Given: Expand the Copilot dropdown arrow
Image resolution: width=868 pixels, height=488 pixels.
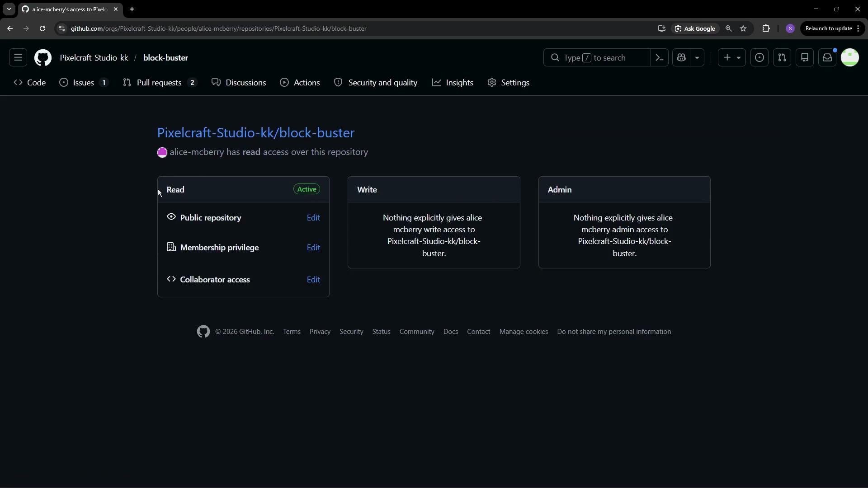Looking at the screenshot, I should click(x=697, y=58).
